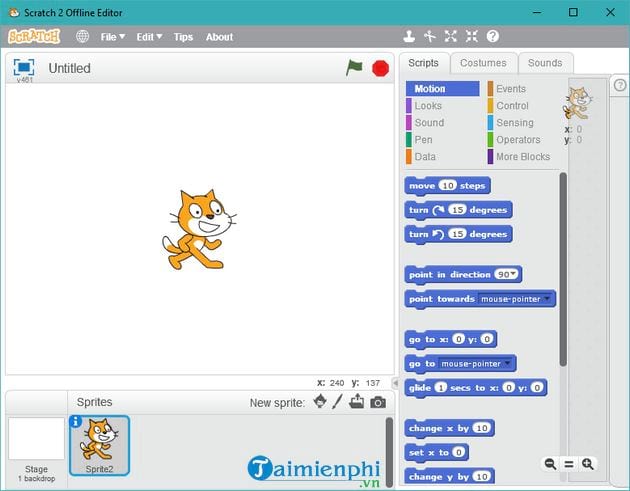The width and height of the screenshot is (630, 491).
Task: Click the turn clockwise 15 degrees block
Action: pos(458,210)
